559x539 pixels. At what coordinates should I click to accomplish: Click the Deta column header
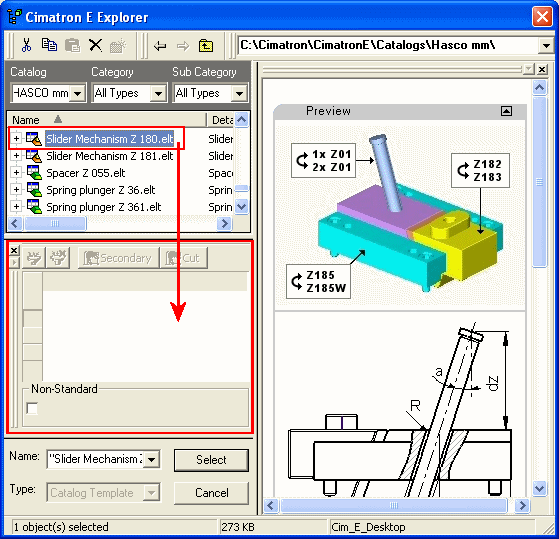(220, 120)
